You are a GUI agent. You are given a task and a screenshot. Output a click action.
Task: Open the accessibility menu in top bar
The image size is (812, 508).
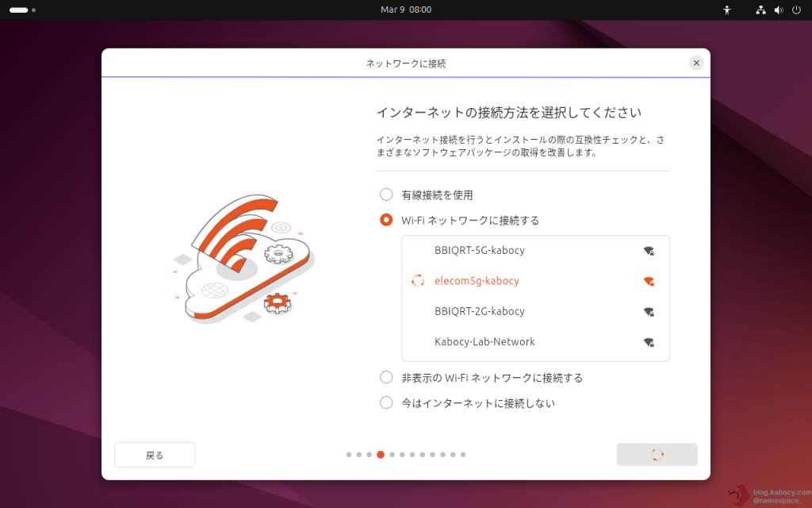coord(726,10)
